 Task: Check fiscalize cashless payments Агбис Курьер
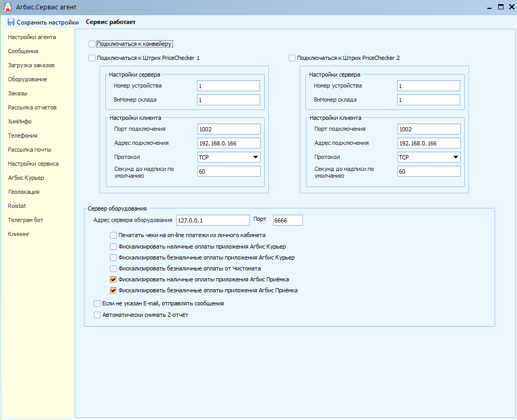tap(113, 257)
